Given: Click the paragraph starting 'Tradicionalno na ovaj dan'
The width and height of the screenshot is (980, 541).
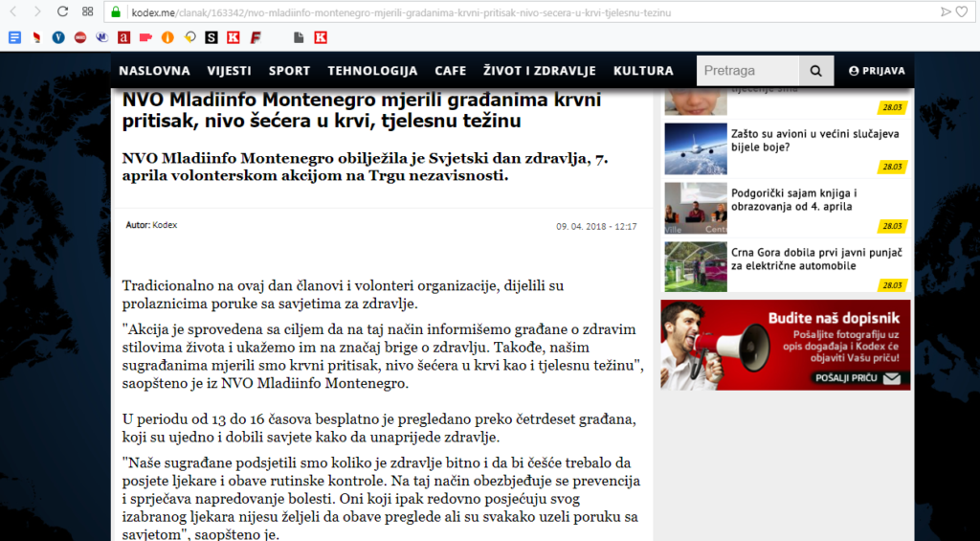Looking at the screenshot, I should point(344,295).
